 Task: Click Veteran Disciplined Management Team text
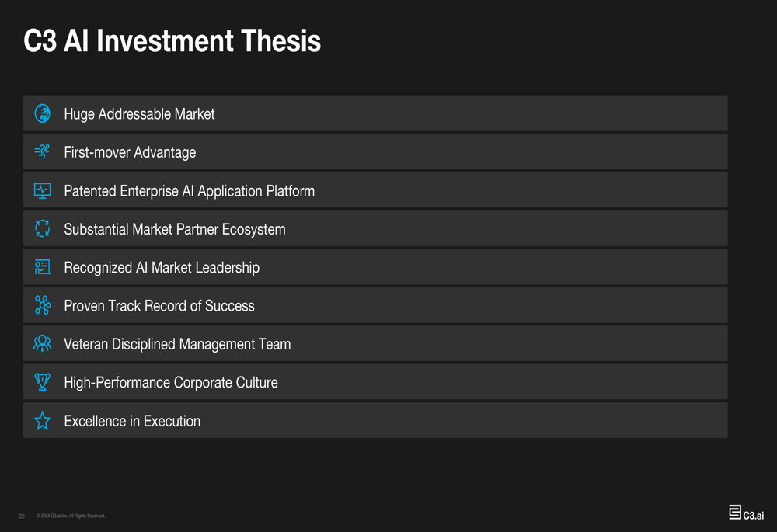click(x=177, y=344)
